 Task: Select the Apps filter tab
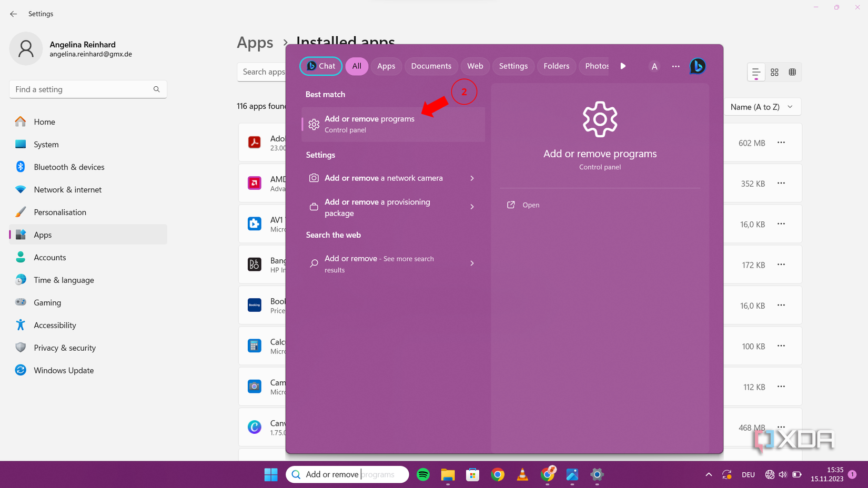386,66
